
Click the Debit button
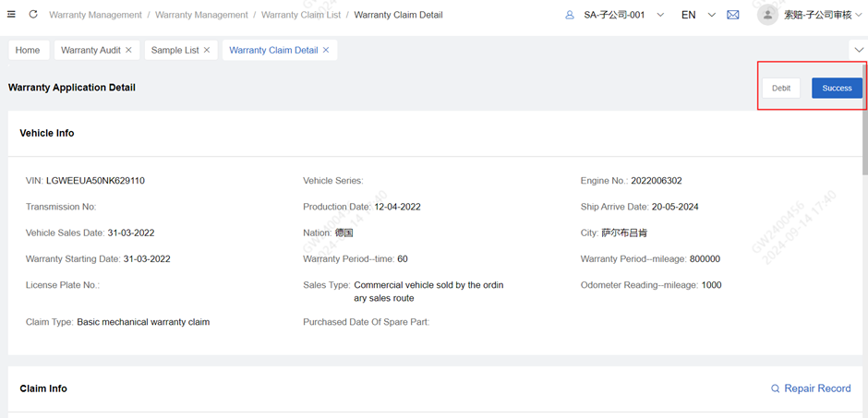[x=781, y=88]
